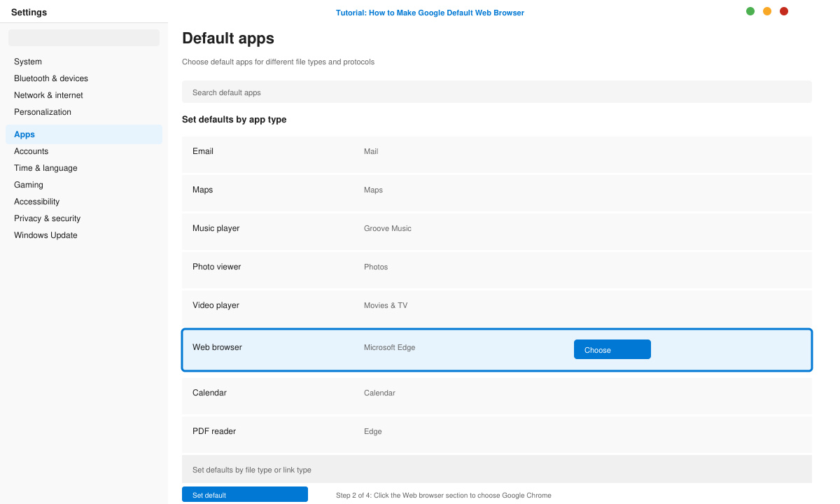Image resolution: width=840 pixels, height=504 pixels.
Task: Click the sidebar settings search box
Action: coord(84,38)
